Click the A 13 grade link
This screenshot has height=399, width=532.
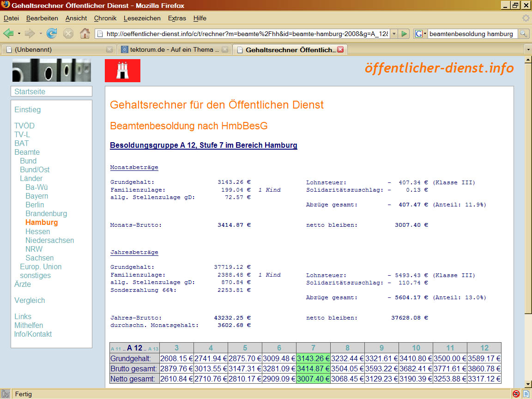(153, 349)
